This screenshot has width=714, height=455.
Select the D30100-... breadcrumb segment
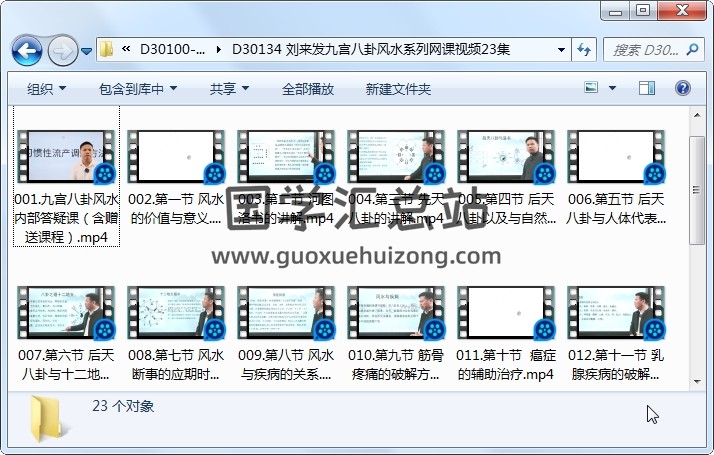pos(172,49)
